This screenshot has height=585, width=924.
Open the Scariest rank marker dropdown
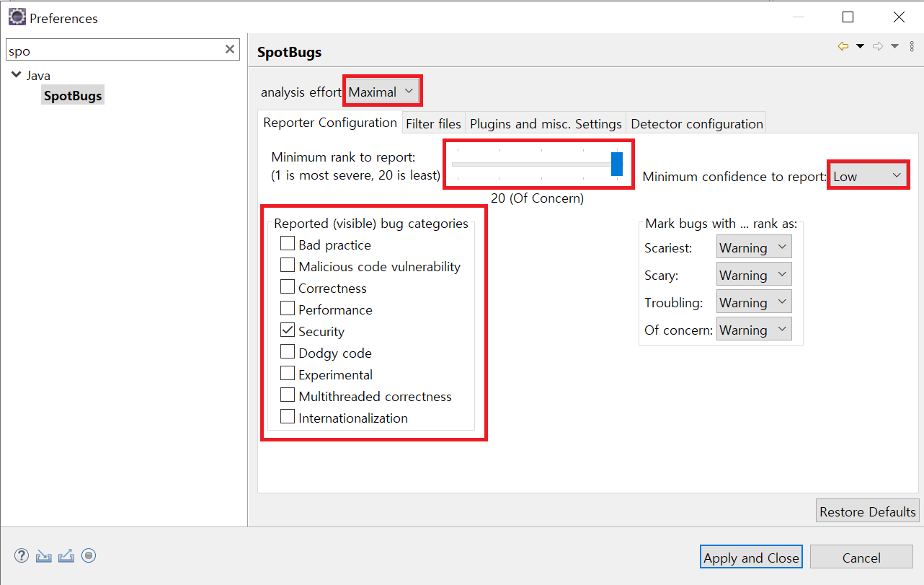click(x=754, y=247)
